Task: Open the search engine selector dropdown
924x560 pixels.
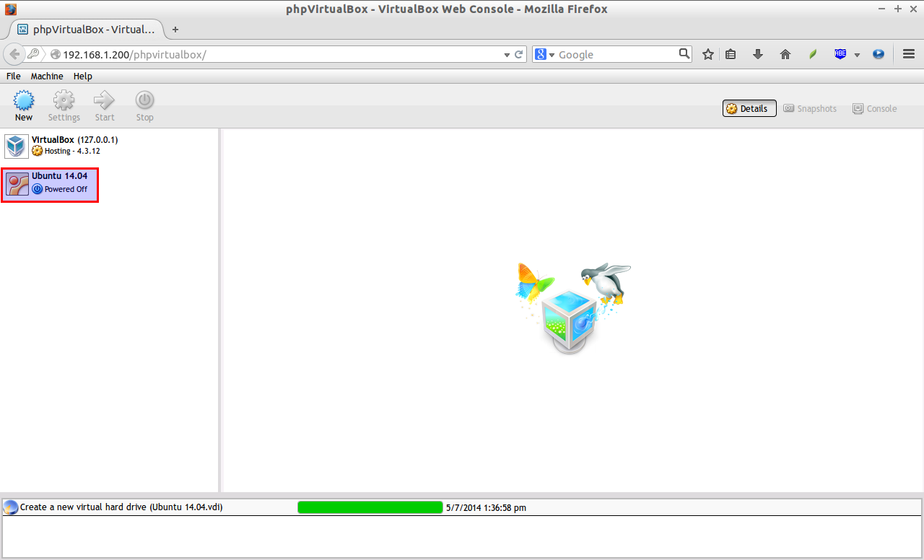Action: coord(545,54)
